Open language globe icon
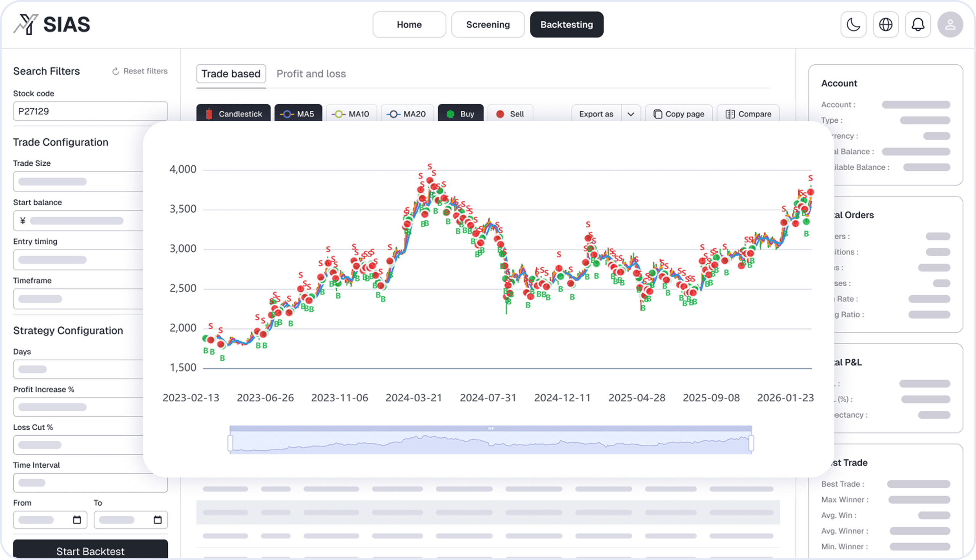Image resolution: width=976 pixels, height=560 pixels. [x=885, y=25]
